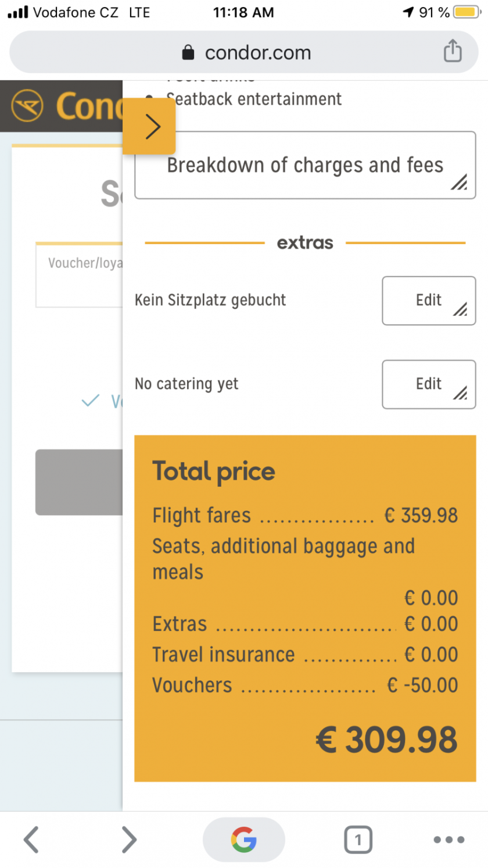Tap the € 309.98 total amount

[x=387, y=740]
